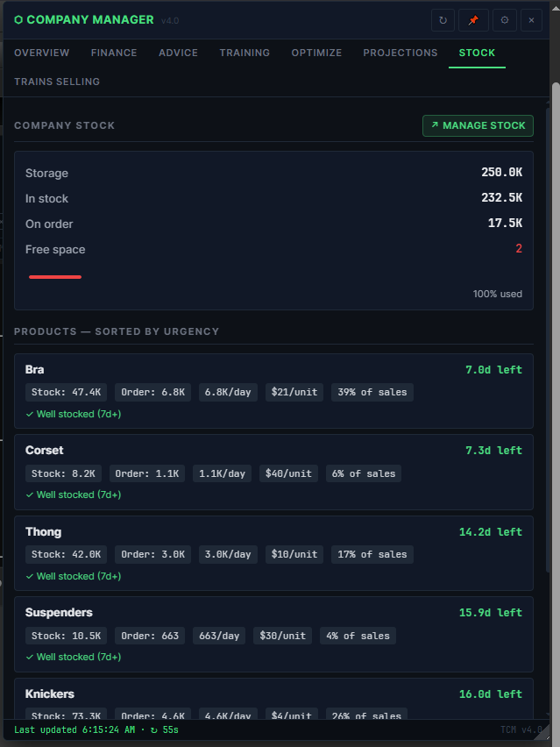This screenshot has height=747, width=560.
Task: Click the red storage usage bar
Action: (x=55, y=277)
